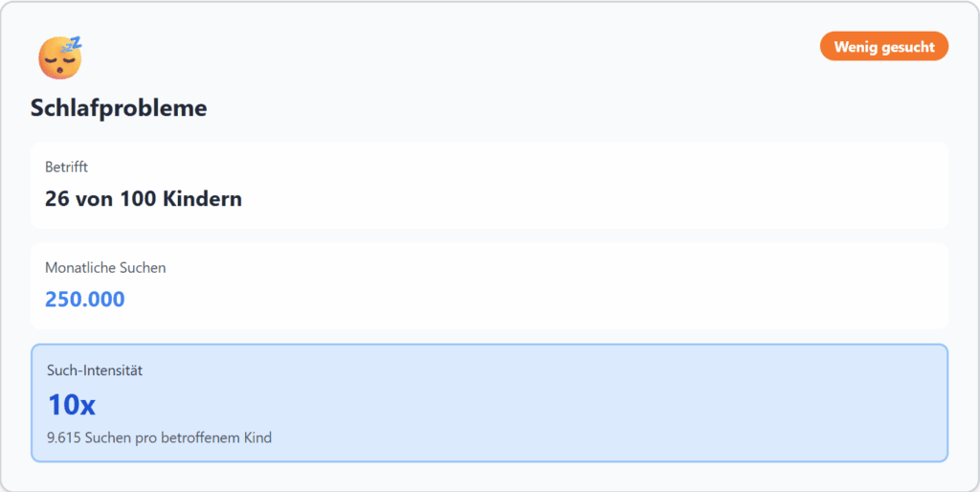Click the Such-Intensität label
This screenshot has height=492, width=980.
tap(95, 369)
